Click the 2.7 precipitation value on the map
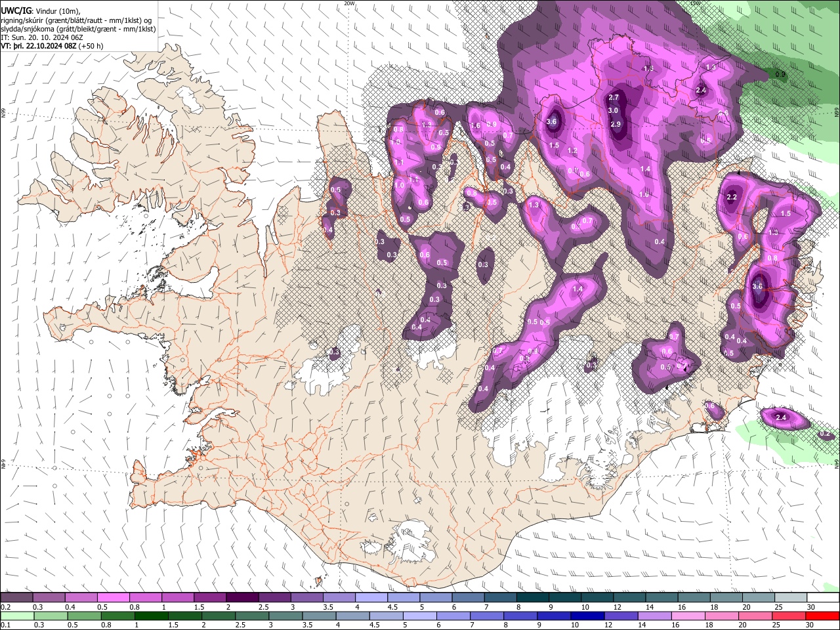The image size is (840, 630). (x=614, y=97)
